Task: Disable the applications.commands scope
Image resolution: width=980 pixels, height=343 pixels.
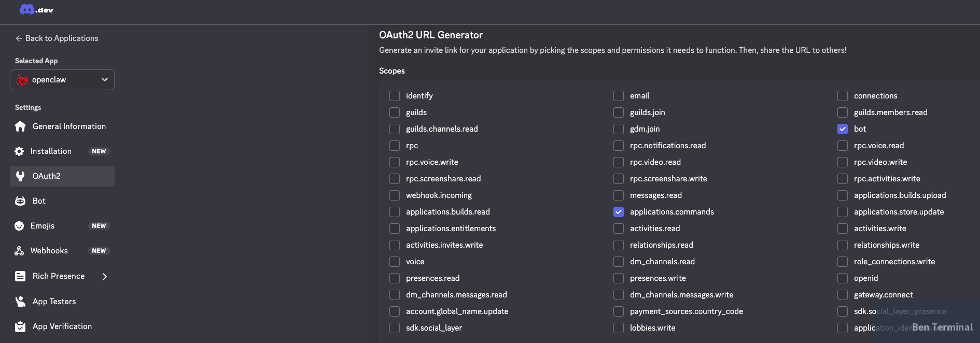Action: coord(618,212)
